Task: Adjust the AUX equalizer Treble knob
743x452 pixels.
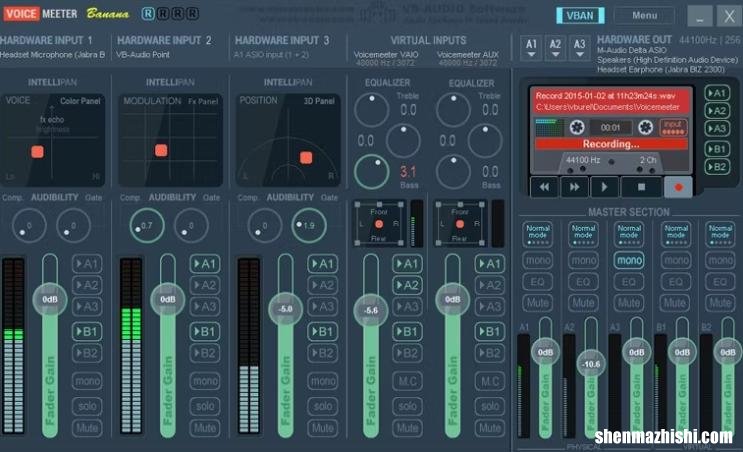Action: 453,109
